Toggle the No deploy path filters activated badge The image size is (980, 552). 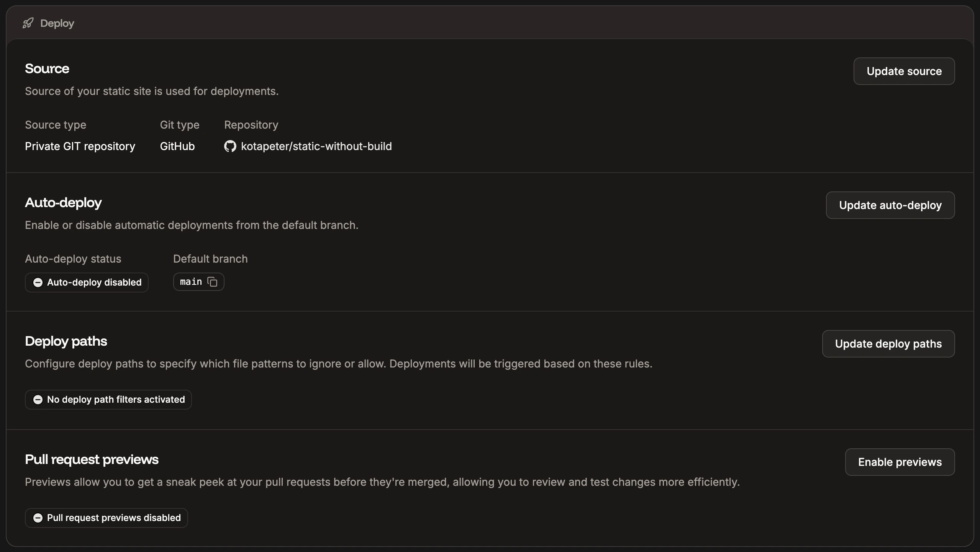pyautogui.click(x=108, y=399)
